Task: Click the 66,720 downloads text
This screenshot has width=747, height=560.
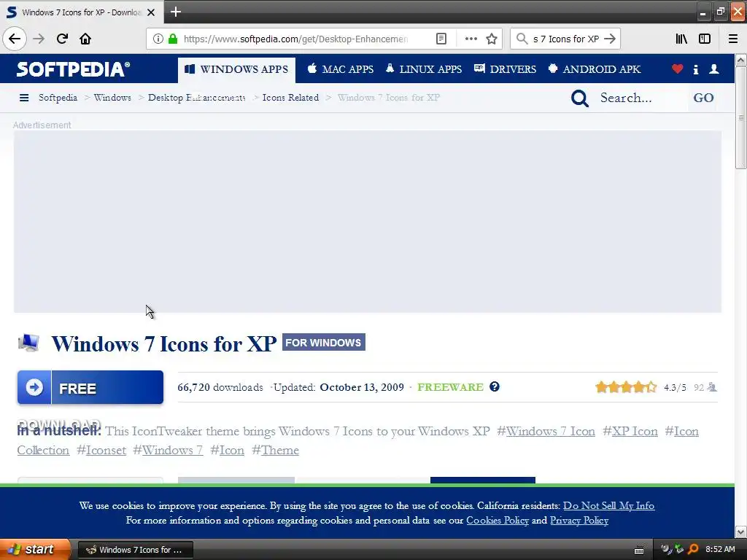Action: coord(220,388)
